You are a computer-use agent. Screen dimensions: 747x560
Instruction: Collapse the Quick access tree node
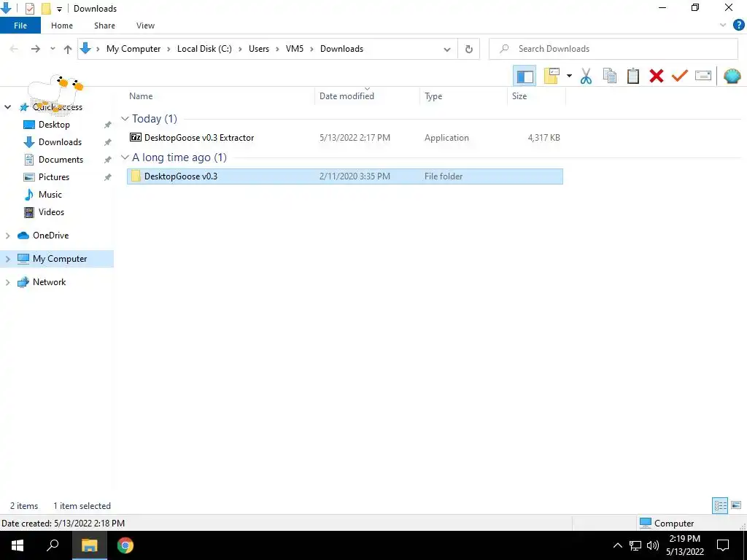tap(7, 107)
